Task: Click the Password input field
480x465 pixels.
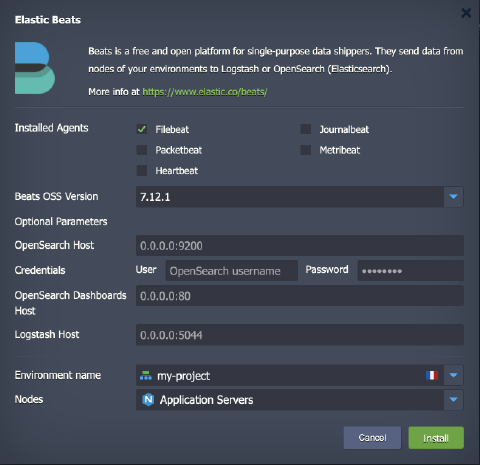Action: tap(411, 271)
